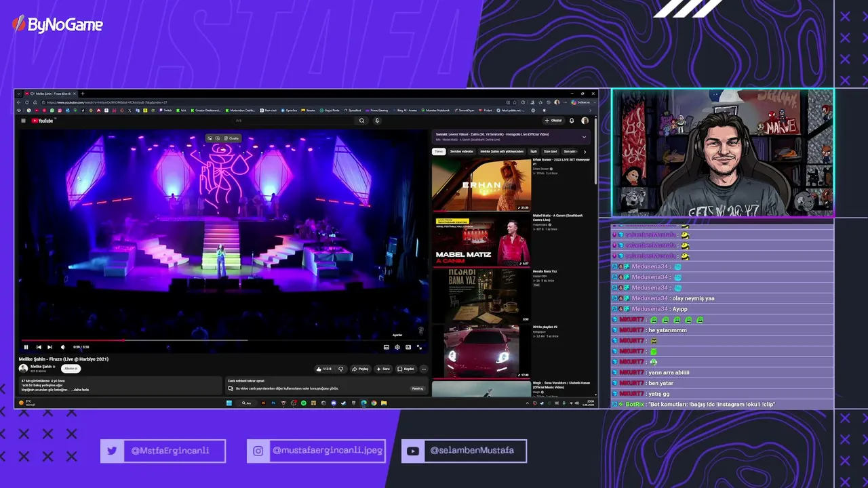Close the Melike Şahin browser tab

pyautogui.click(x=75, y=94)
